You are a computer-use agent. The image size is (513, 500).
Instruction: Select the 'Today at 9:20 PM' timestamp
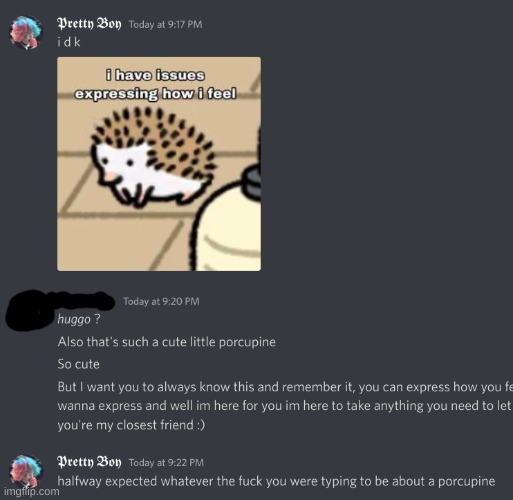coord(161,301)
